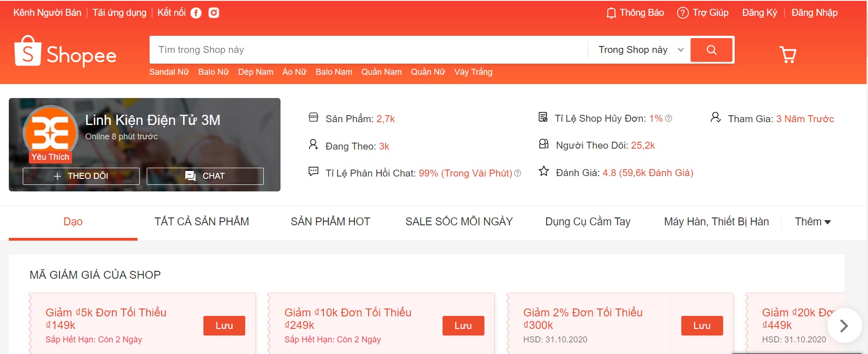Viewport: 868px width, 354px height.
Task: Go to Kênh Người Bán link
Action: point(47,13)
